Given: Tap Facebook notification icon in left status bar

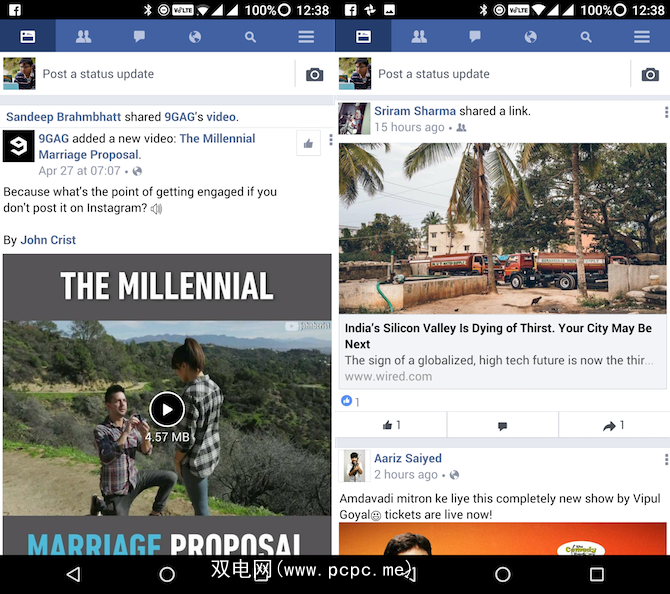Looking at the screenshot, I should [15, 9].
